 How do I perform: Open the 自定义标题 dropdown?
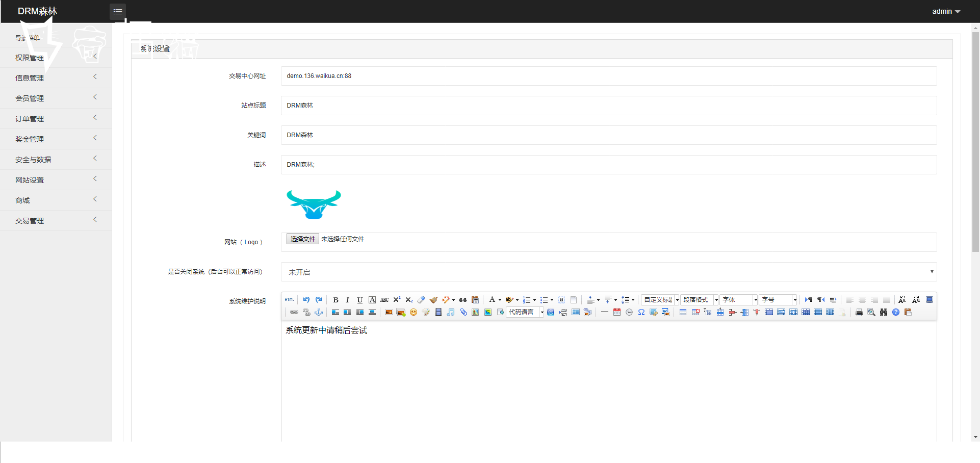click(x=660, y=300)
